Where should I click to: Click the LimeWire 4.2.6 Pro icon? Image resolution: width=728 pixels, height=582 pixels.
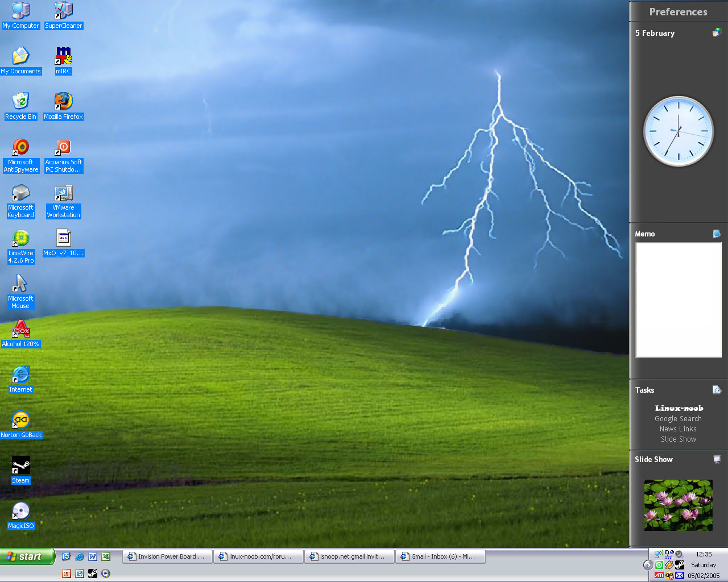click(x=21, y=239)
